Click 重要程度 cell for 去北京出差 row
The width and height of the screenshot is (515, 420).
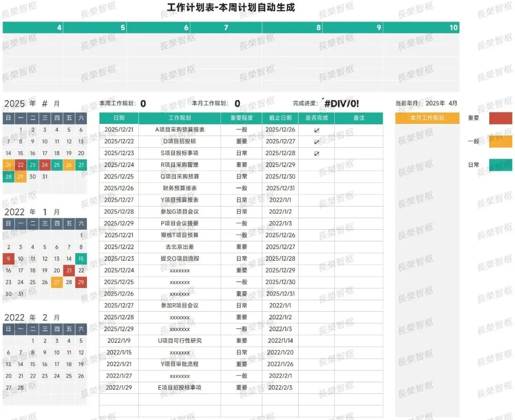point(241,247)
